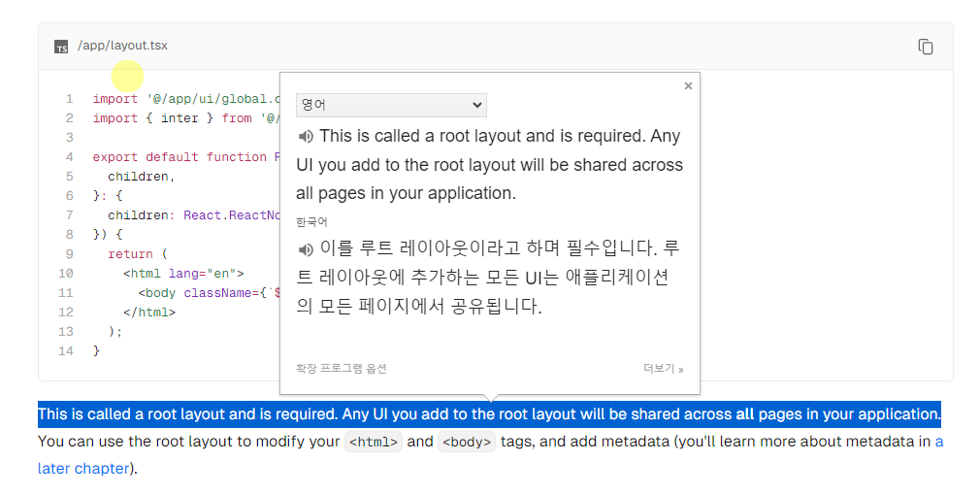This screenshot has height=494, width=980.
Task: Click the <html lang="en"> code line
Action: click(x=183, y=274)
